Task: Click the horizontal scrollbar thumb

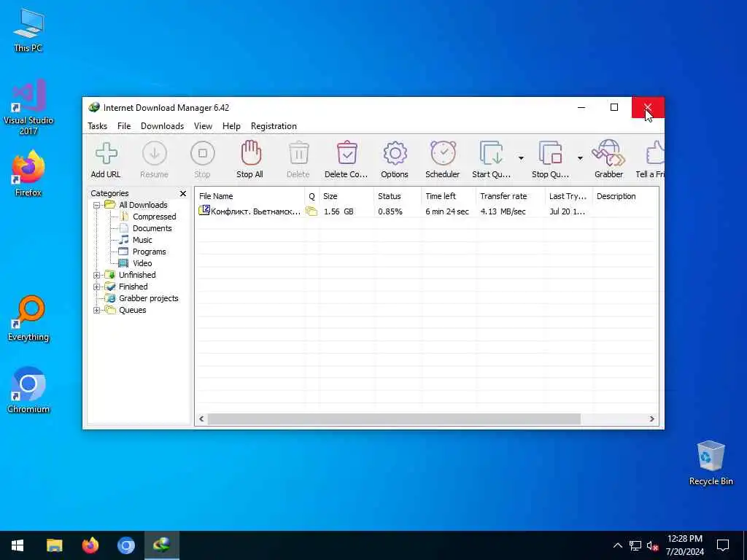Action: 394,419
